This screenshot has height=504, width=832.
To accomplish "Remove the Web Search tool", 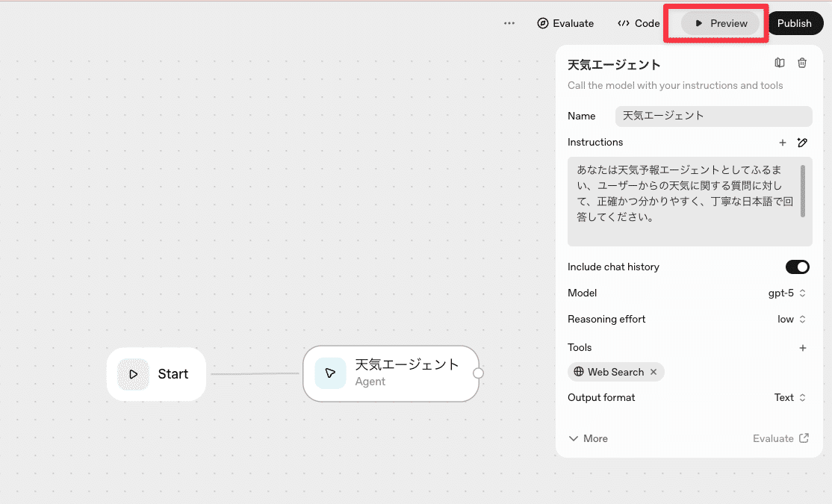I will pos(654,372).
